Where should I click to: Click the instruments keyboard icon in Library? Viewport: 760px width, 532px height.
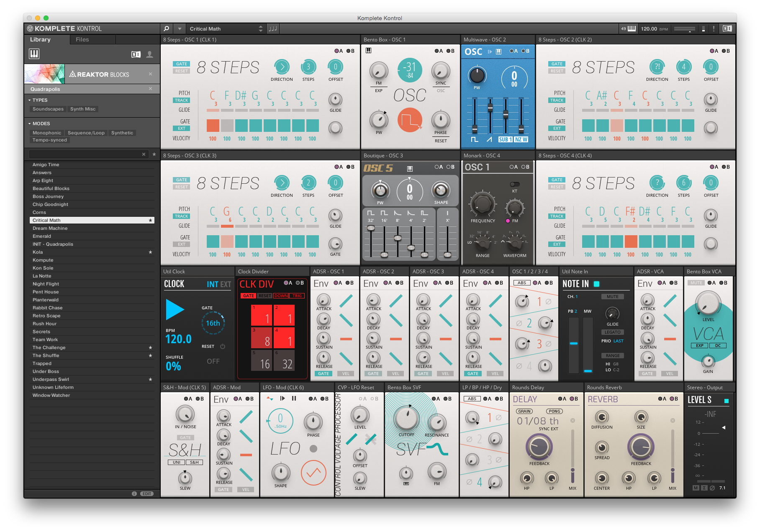[34, 54]
